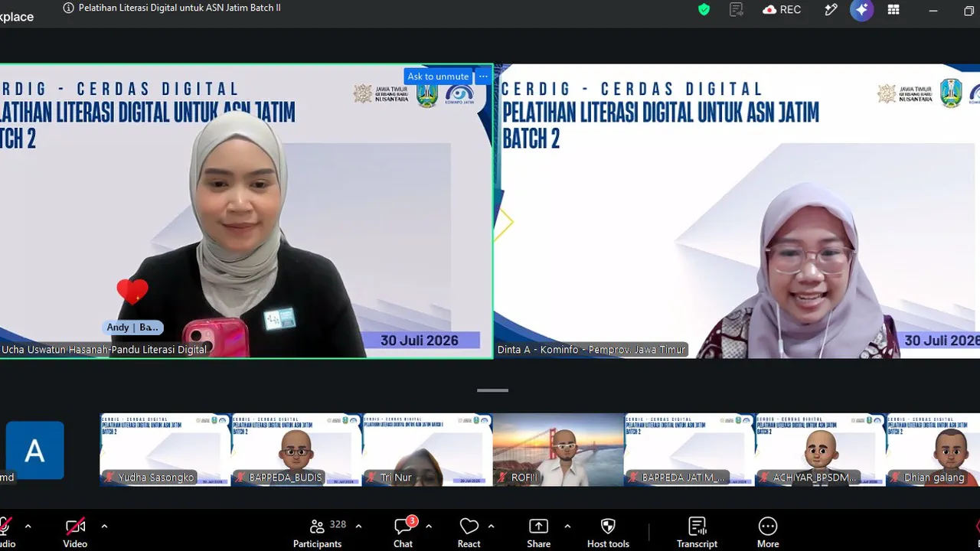Click the meeting title Pelatihan Literasi Digital

[180, 8]
